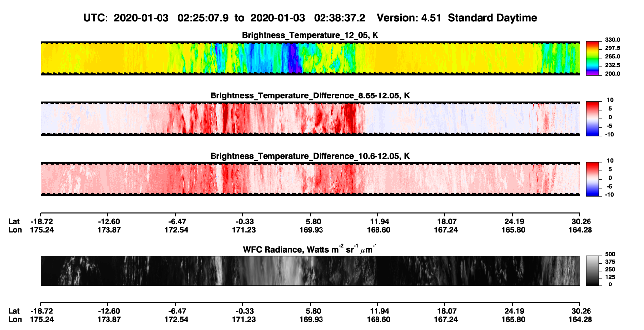This screenshot has width=644, height=330.
Task: Click the '297.5' colorbar tick label
Action: pos(613,48)
